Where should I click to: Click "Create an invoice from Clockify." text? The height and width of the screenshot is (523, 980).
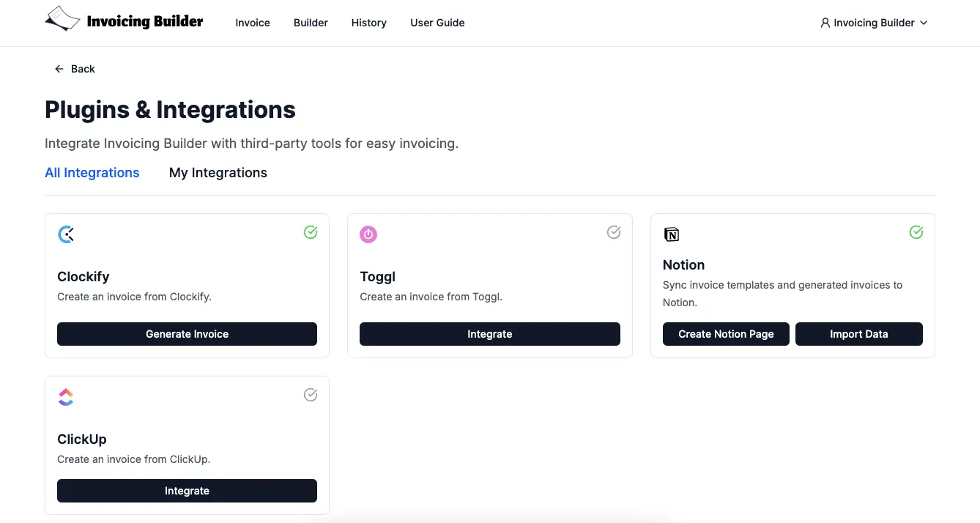click(x=135, y=297)
